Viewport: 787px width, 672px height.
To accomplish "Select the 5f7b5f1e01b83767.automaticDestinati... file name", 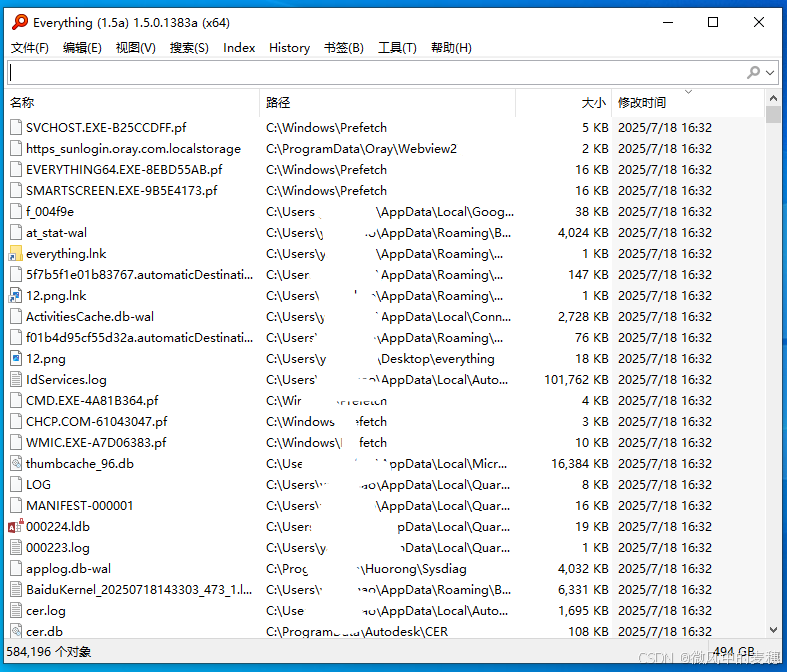I will (140, 275).
